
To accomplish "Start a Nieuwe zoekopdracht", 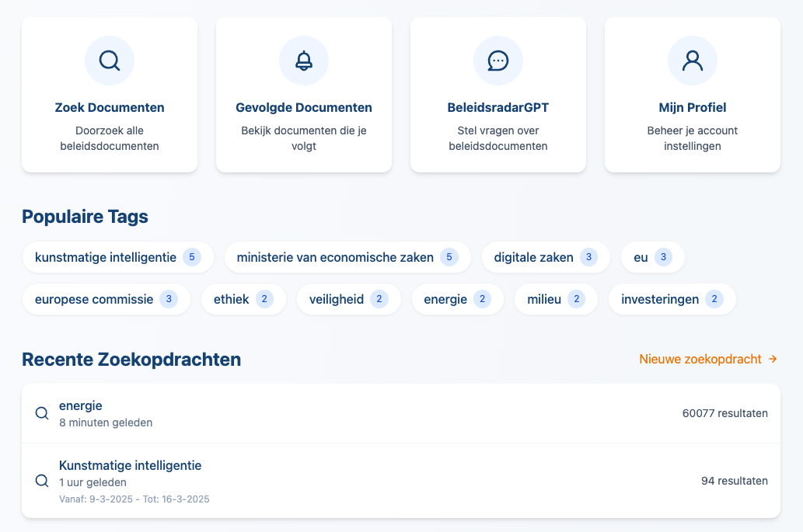I will [699, 359].
